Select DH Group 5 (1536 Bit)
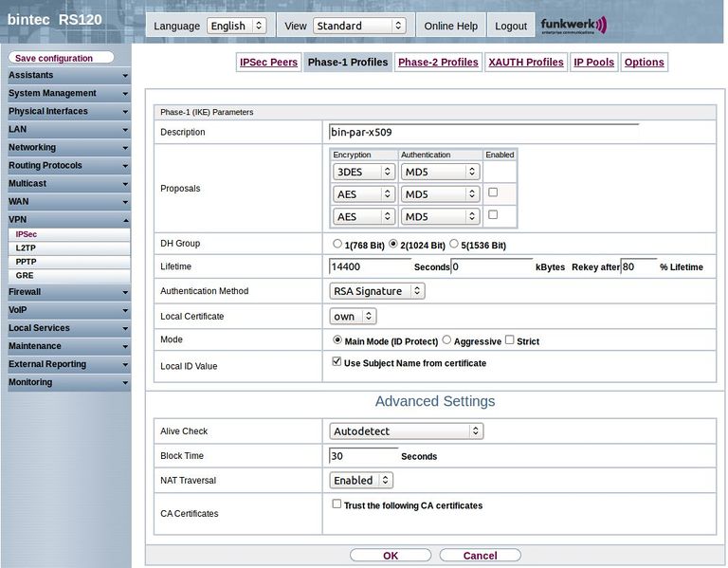728x568 pixels. [x=454, y=245]
